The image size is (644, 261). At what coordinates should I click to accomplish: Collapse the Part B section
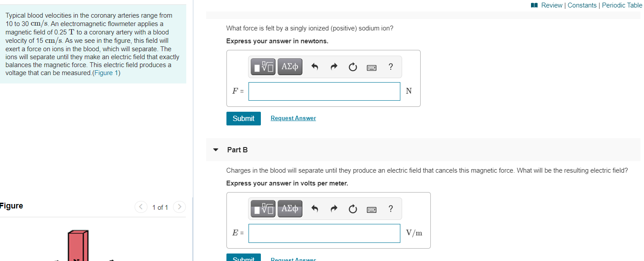[215, 150]
